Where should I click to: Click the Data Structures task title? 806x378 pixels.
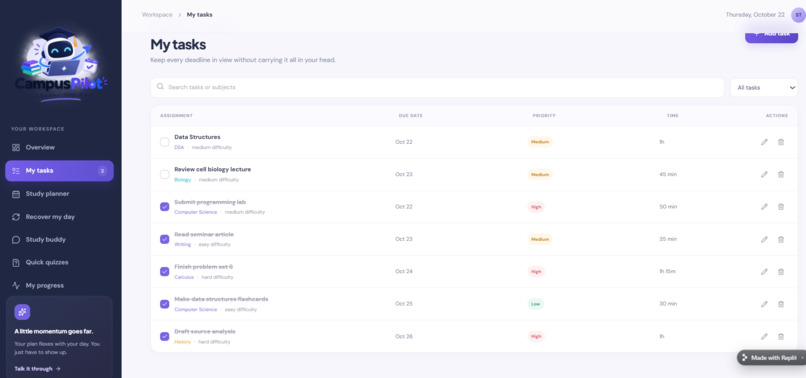coord(197,137)
